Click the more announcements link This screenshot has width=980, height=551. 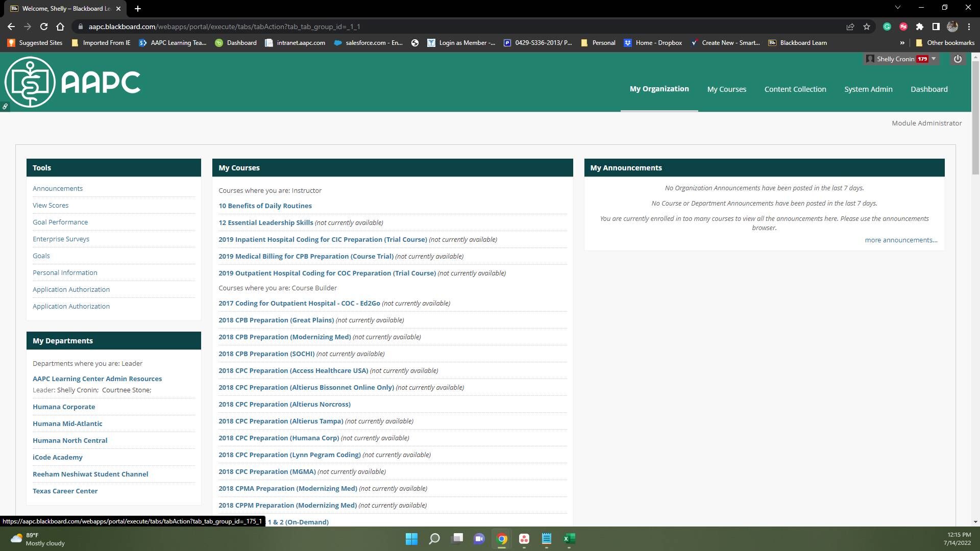901,240
